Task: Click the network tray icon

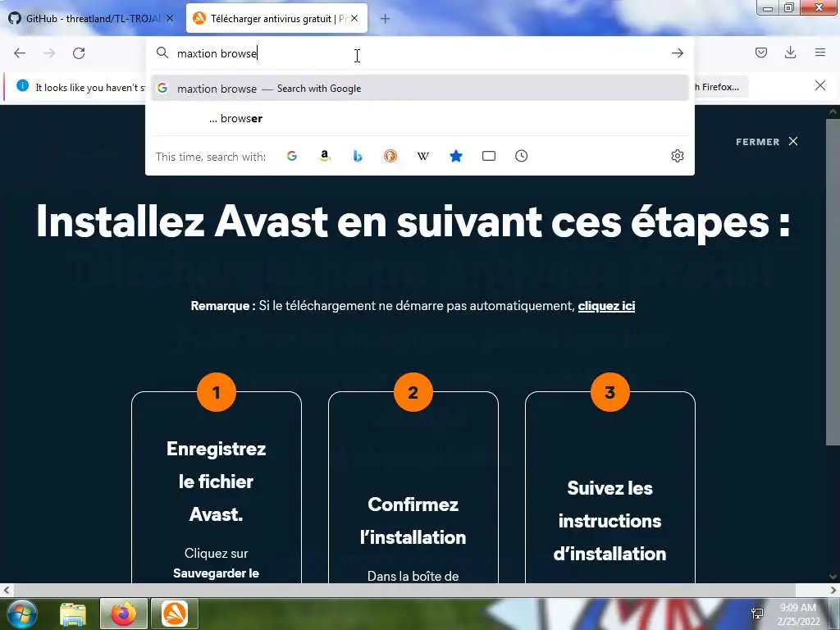Action: tap(757, 614)
